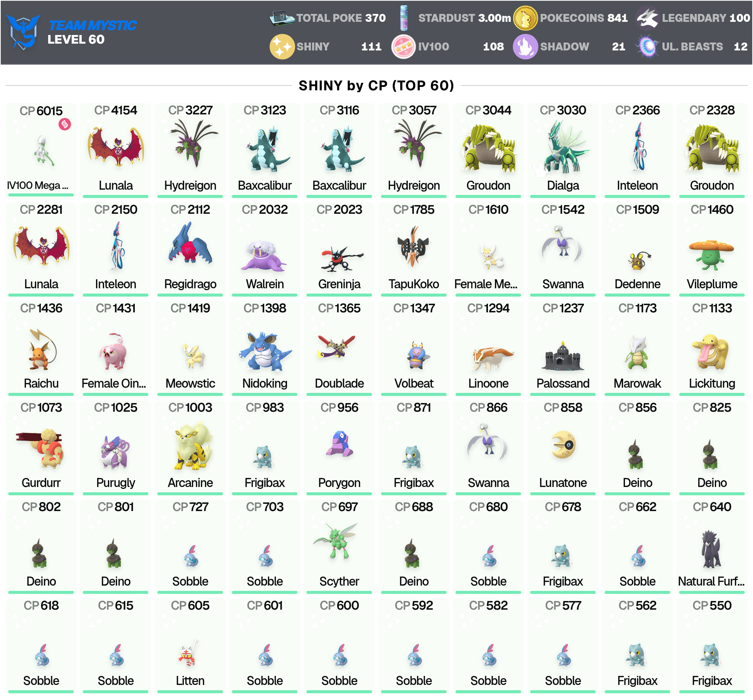This screenshot has width=753, height=700.
Task: Select the Dialga CP 3030 card
Action: (x=562, y=150)
